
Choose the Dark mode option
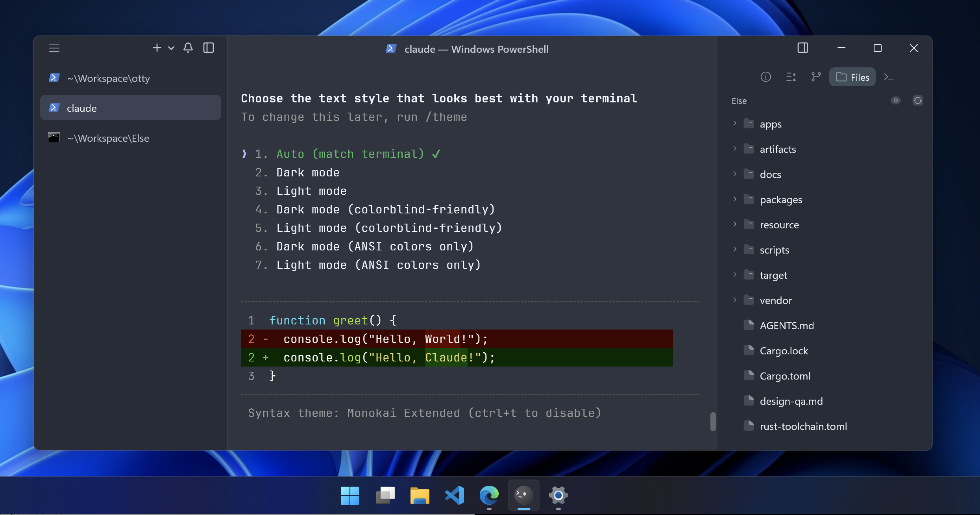297,172
